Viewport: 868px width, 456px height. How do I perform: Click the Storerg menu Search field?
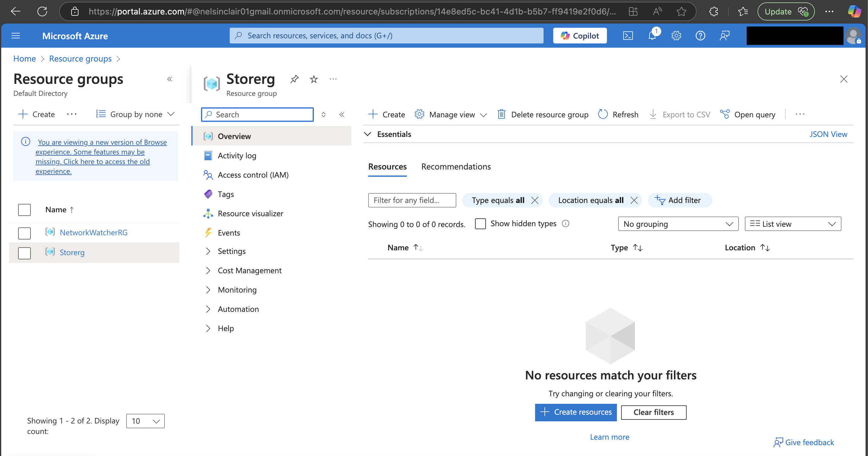[257, 115]
